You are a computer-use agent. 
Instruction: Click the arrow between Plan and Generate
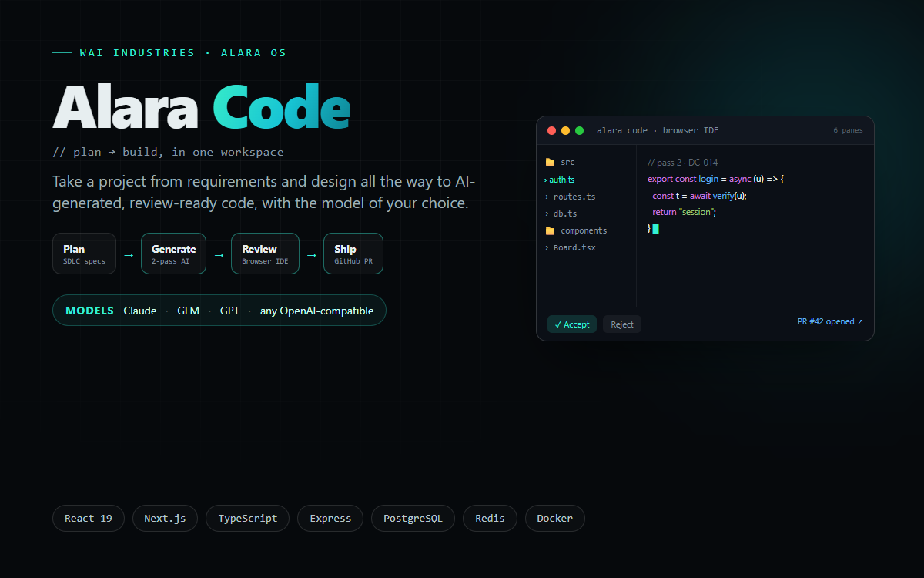[129, 254]
